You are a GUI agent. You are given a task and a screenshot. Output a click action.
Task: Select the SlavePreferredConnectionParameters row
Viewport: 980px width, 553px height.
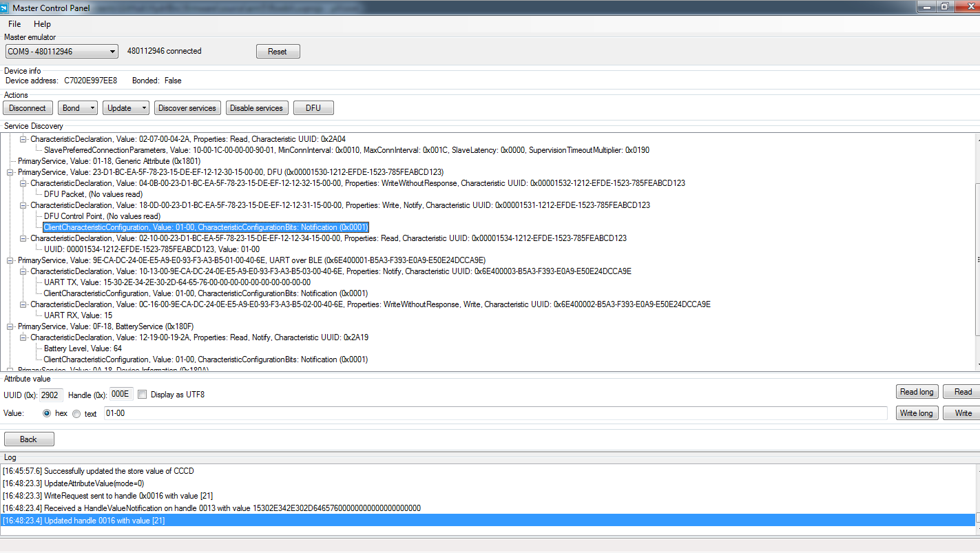click(x=346, y=150)
